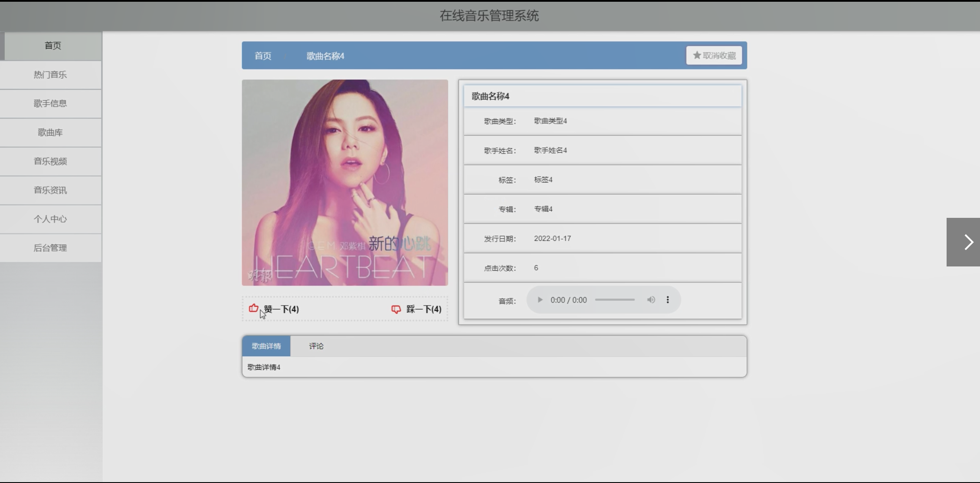980x483 pixels.
Task: Click the HEARTBEAT album cover image
Action: pyautogui.click(x=345, y=182)
